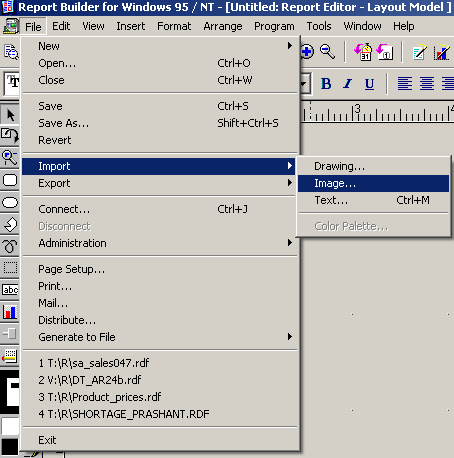This screenshot has width=454, height=458.
Task: Choose Revert from File menu
Action: click(x=159, y=140)
